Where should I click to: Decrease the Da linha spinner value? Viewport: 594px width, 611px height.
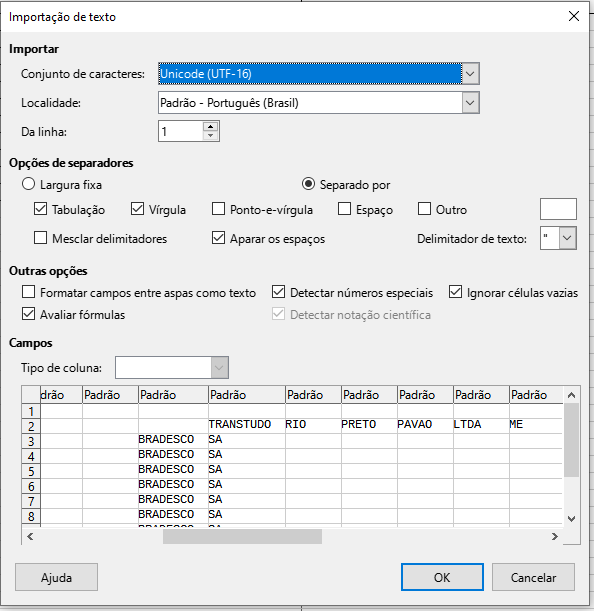pyautogui.click(x=210, y=136)
